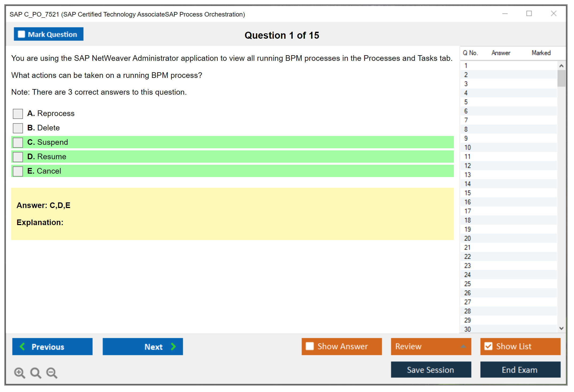Check option A Reprocess
The height and width of the screenshot is (392, 574).
coord(18,114)
